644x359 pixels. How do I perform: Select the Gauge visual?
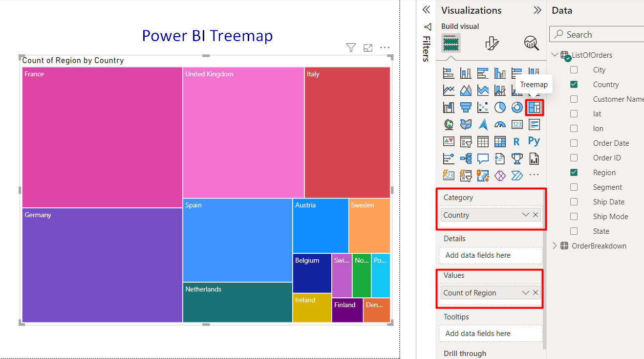(501, 124)
